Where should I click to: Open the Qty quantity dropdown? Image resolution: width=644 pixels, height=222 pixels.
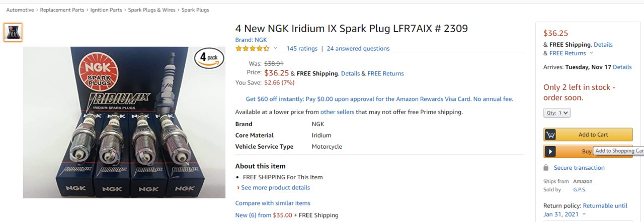557,113
